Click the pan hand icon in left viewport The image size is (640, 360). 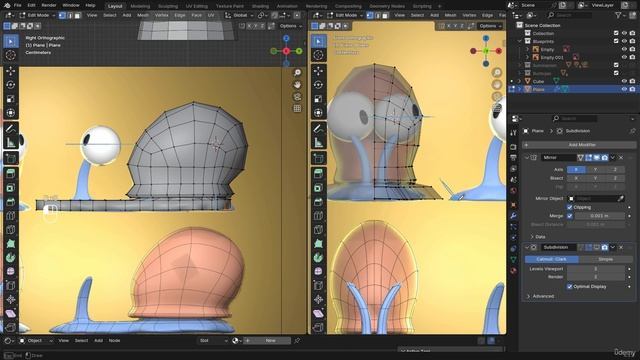point(297,84)
